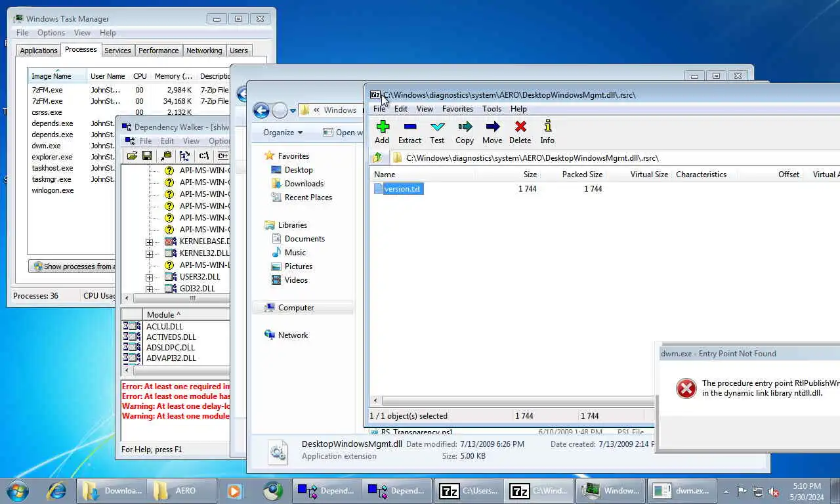Screen dimensions: 840x504
Task: Click Auto Expand tree icon in Dependency Walker
Action: 185,156
